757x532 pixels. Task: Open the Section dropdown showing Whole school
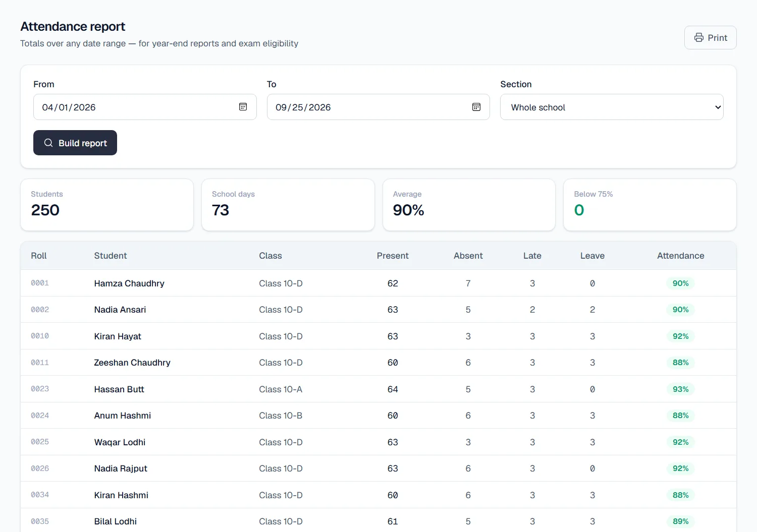point(612,107)
